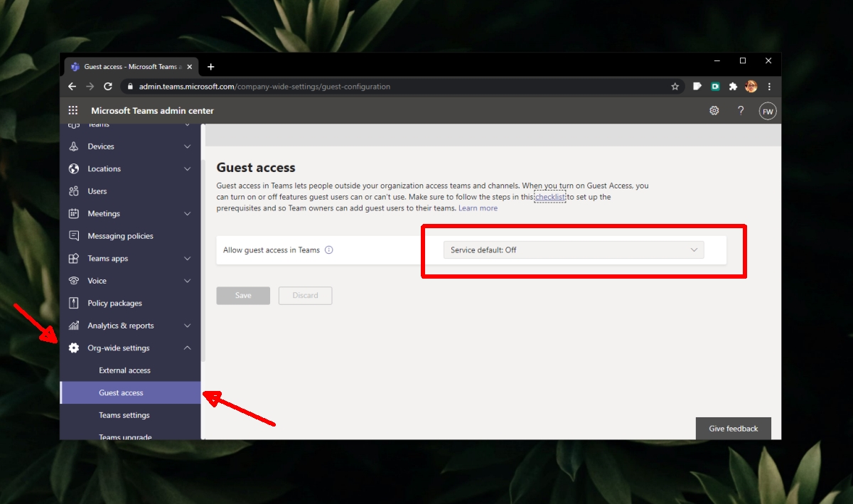Click the Save button

243,296
